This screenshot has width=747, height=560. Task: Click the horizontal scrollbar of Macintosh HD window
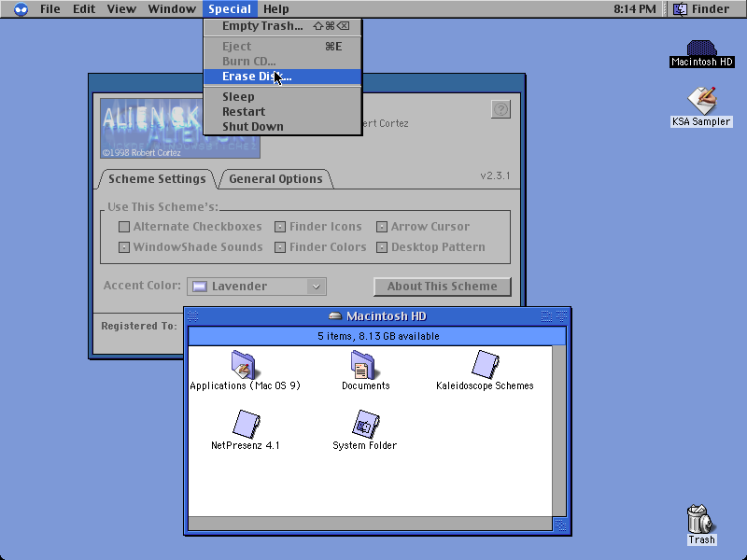(x=370, y=524)
